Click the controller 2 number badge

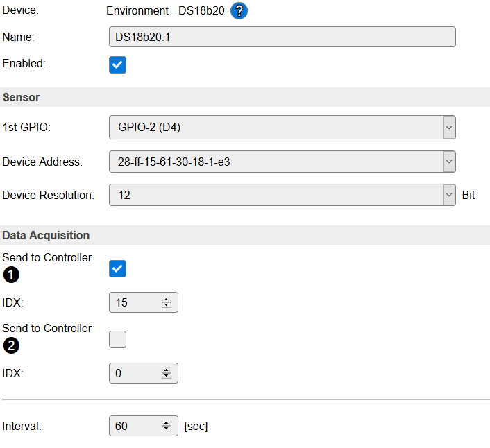(x=11, y=345)
